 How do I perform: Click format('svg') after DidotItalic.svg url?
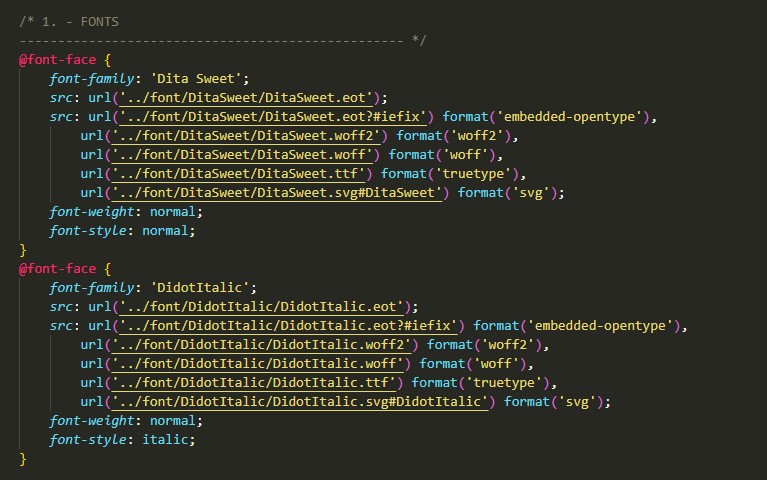pos(553,402)
